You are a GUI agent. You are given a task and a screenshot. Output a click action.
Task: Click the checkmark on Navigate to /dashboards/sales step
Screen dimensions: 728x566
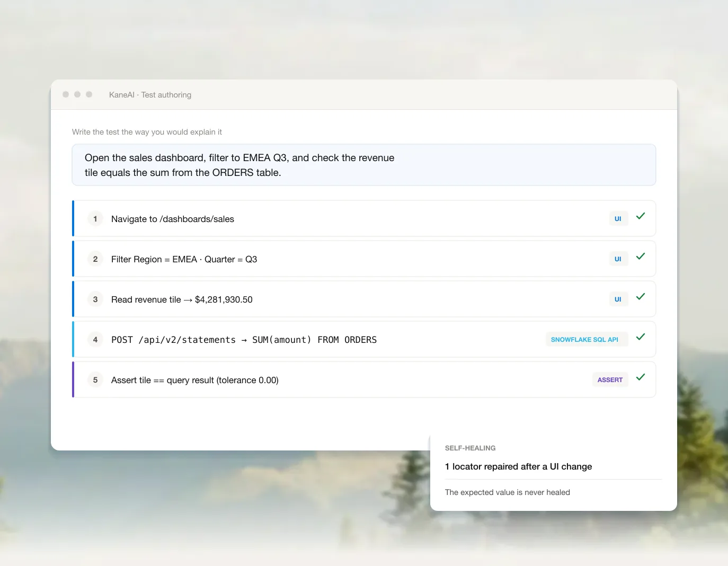[x=641, y=216]
